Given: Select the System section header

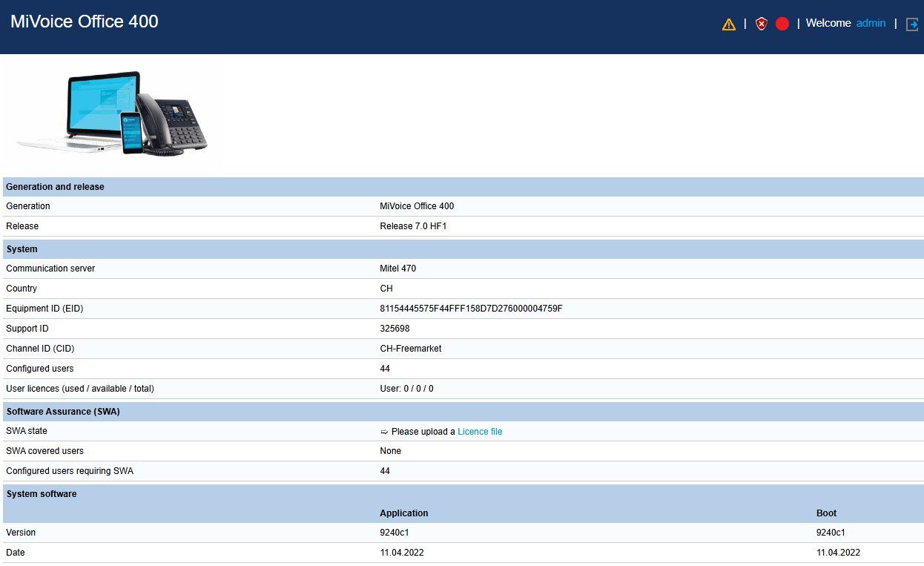Looking at the screenshot, I should point(463,249).
